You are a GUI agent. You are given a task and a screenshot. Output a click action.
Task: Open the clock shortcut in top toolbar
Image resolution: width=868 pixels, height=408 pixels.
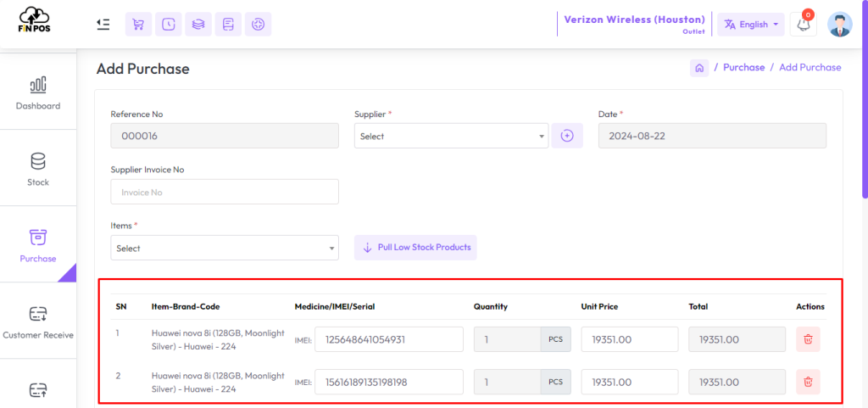(169, 25)
